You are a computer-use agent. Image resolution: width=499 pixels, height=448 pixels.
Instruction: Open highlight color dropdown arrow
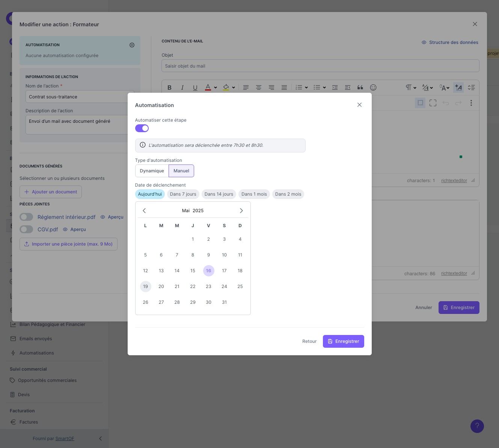click(234, 87)
